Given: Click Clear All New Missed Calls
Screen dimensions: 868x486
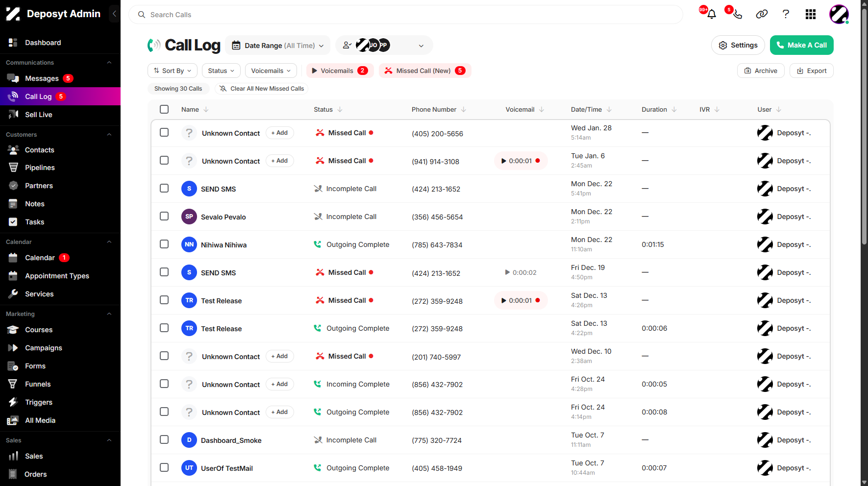Looking at the screenshot, I should pyautogui.click(x=262, y=89).
